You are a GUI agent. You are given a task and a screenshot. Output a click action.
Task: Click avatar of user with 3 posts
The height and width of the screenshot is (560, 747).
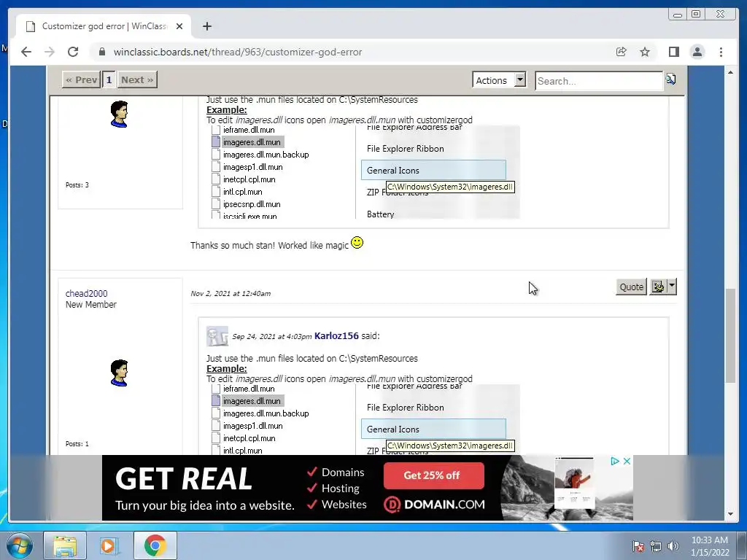pyautogui.click(x=119, y=114)
